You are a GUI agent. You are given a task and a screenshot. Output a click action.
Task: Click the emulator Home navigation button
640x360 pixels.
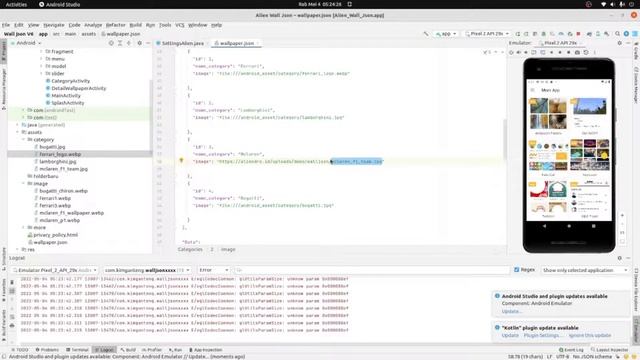tap(569, 226)
